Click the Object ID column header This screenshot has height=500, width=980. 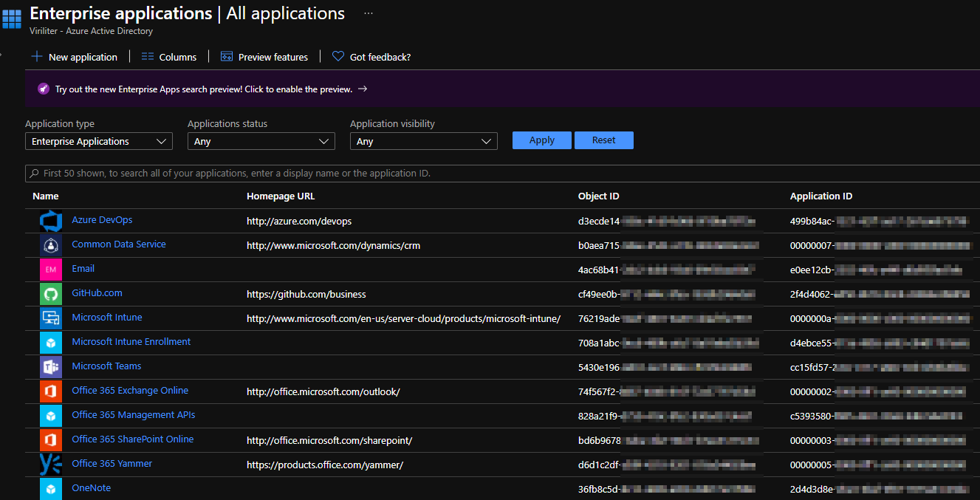pos(599,196)
